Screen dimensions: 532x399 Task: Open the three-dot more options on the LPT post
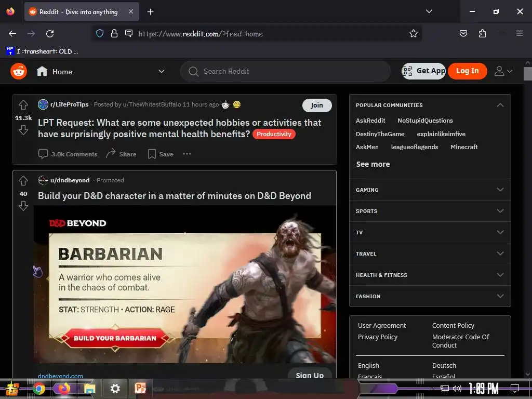click(x=187, y=154)
